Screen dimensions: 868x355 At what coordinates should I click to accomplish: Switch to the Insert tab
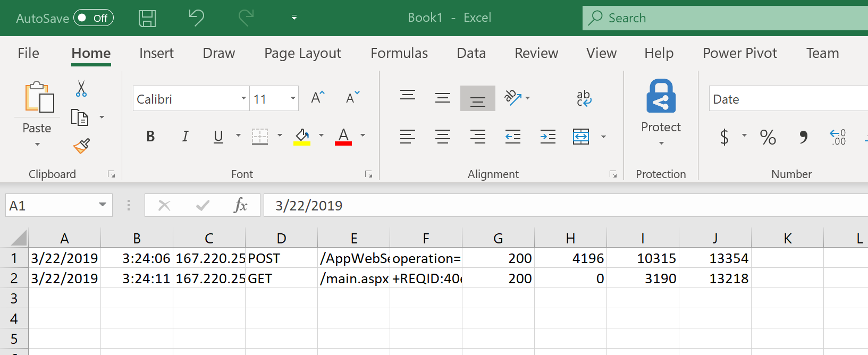[156, 53]
